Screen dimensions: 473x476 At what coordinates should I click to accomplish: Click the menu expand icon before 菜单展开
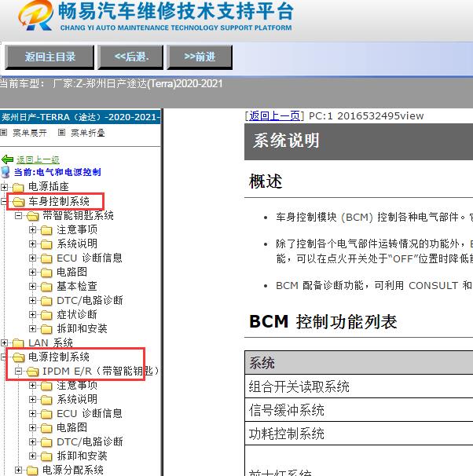point(3,133)
